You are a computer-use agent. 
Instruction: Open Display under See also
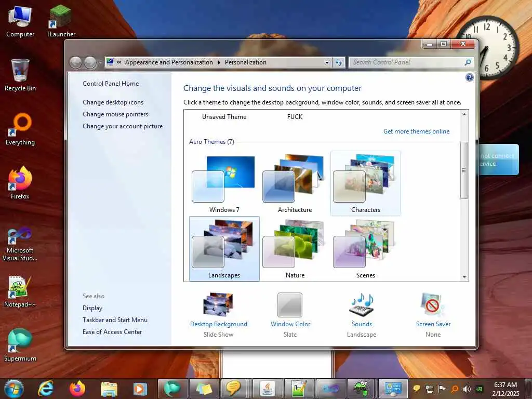92,308
